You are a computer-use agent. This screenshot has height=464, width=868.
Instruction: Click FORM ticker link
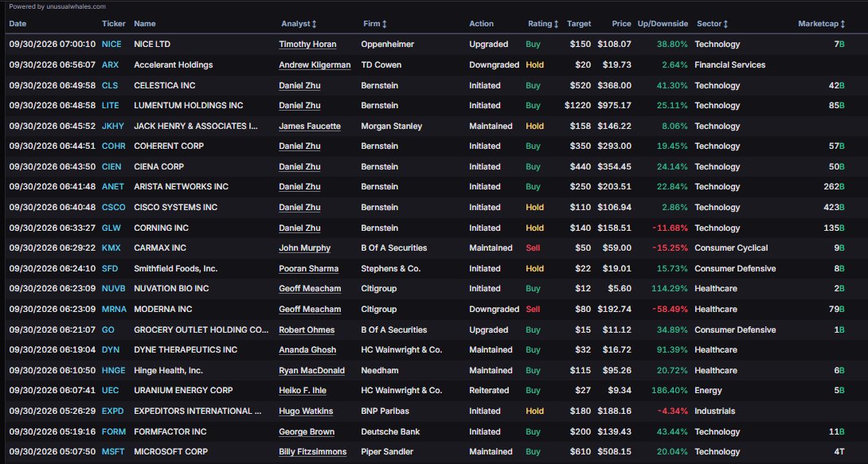click(114, 431)
